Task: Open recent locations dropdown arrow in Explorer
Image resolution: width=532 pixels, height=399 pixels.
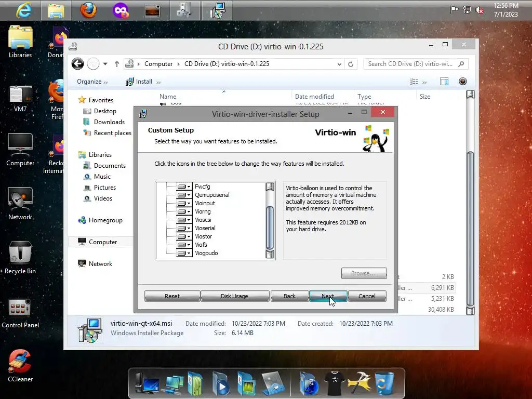Action: (105, 64)
